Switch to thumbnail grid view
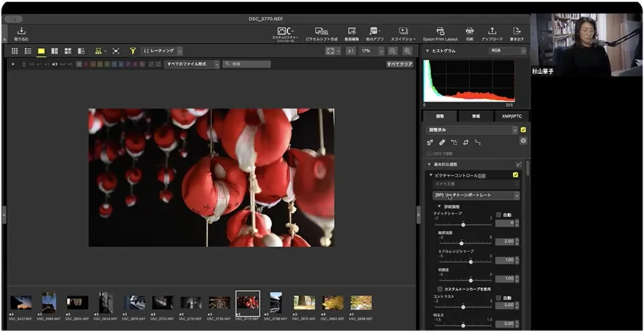Viewport: 644px width, 332px height. pos(15,51)
